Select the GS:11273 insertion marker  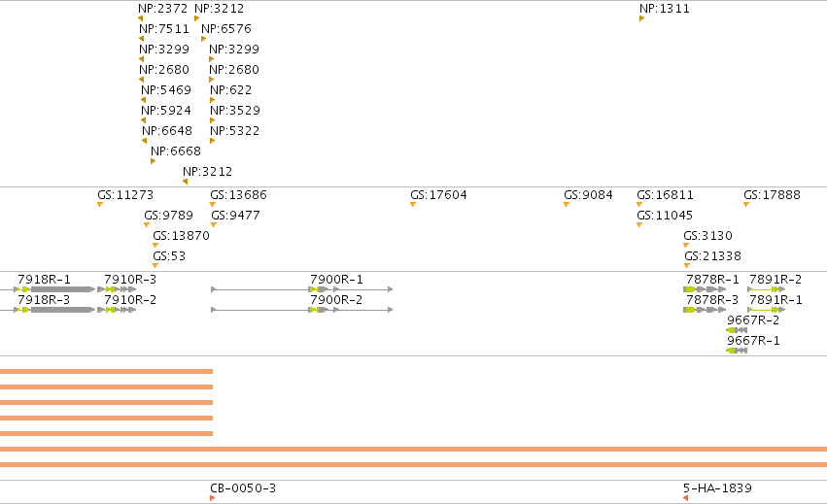100,205
